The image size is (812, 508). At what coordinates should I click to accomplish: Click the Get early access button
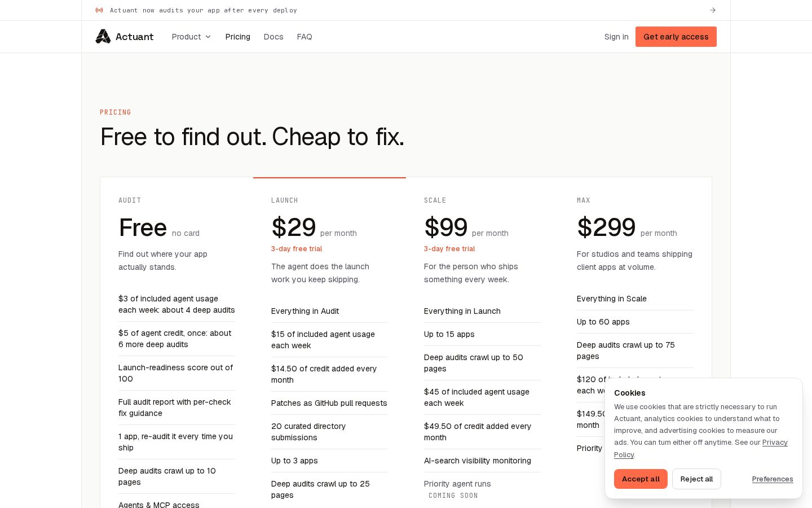click(676, 37)
